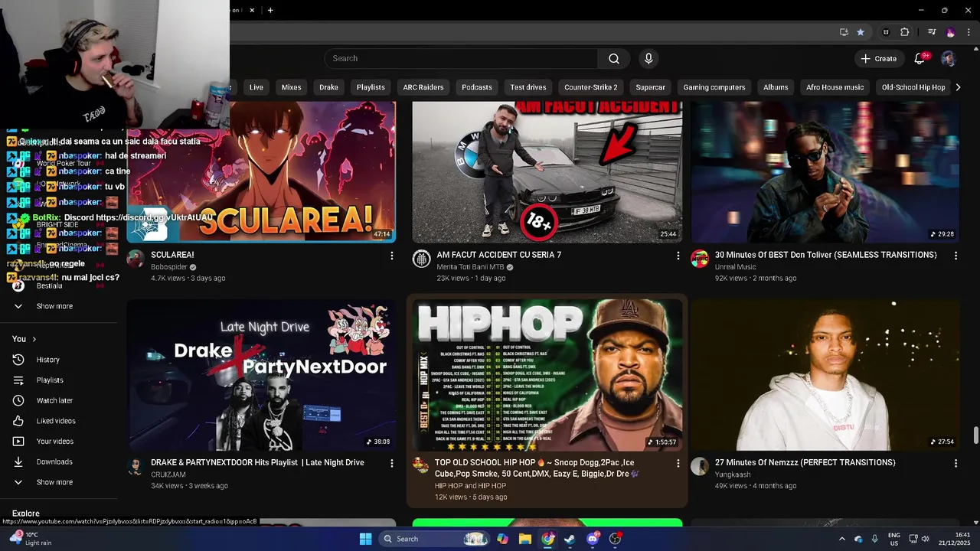
Task: Select the Podcasts chip
Action: point(476,87)
